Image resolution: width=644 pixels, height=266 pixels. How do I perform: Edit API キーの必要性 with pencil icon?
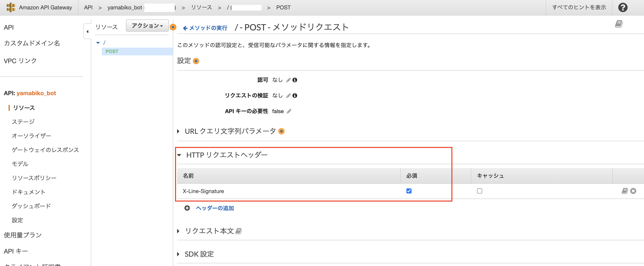[289, 111]
